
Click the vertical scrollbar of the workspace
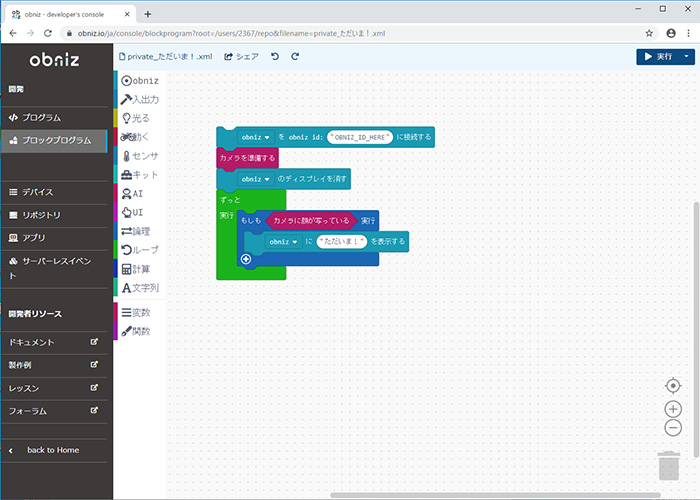695,300
